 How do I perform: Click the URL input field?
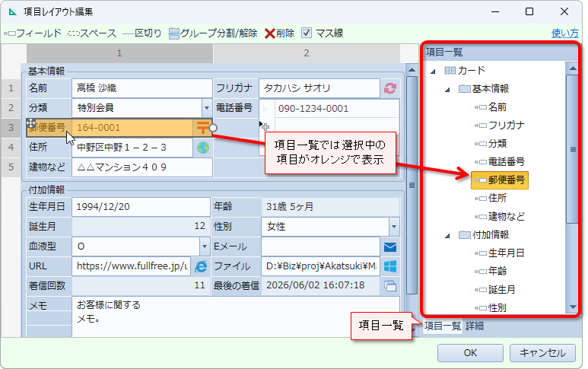click(x=132, y=266)
